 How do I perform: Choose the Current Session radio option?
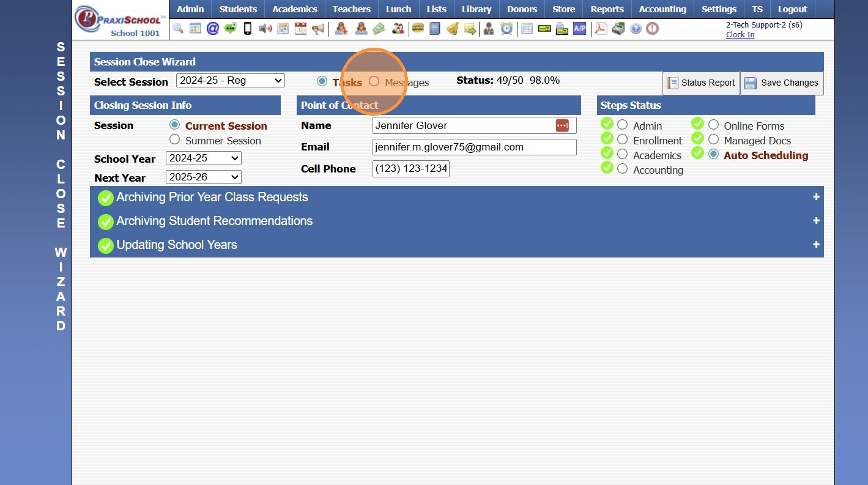pyautogui.click(x=174, y=125)
